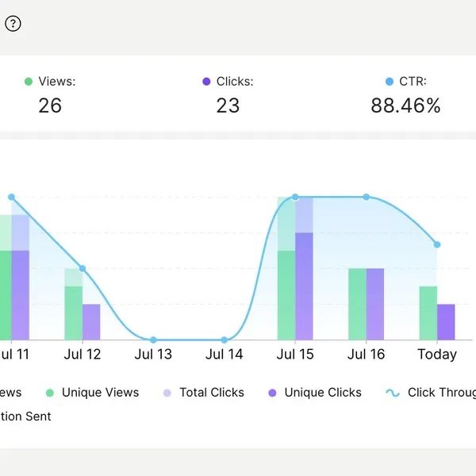Click the Views count of 26

pos(49,106)
